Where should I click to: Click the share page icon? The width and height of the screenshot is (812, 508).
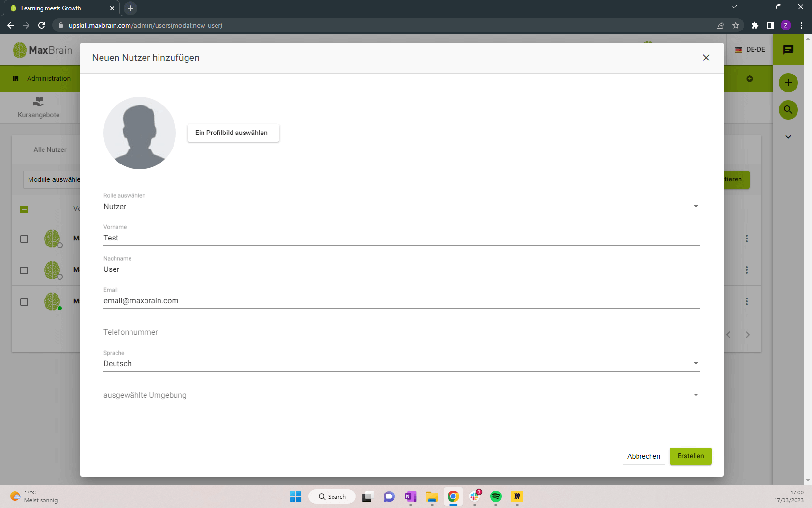720,25
